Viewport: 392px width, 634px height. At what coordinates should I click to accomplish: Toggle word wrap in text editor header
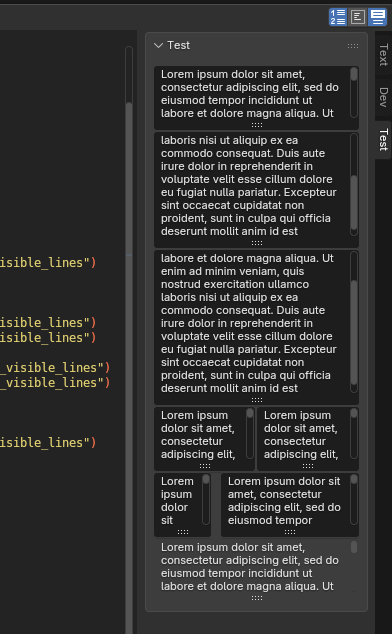[x=358, y=17]
